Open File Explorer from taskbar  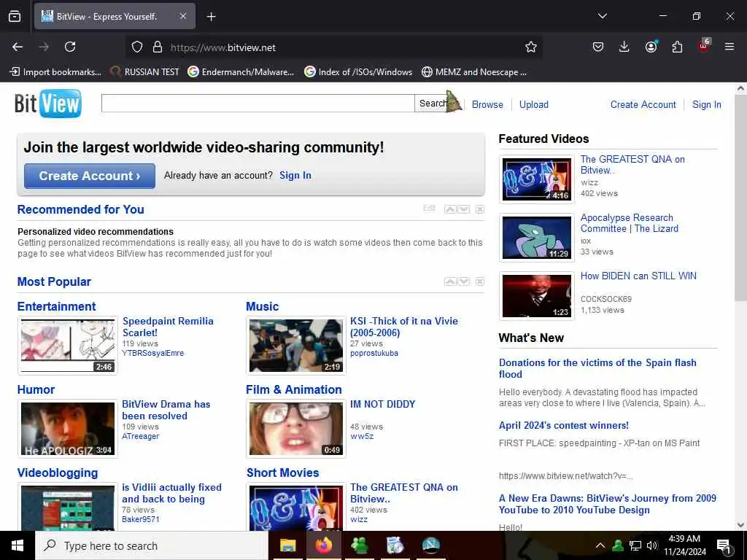pos(287,545)
